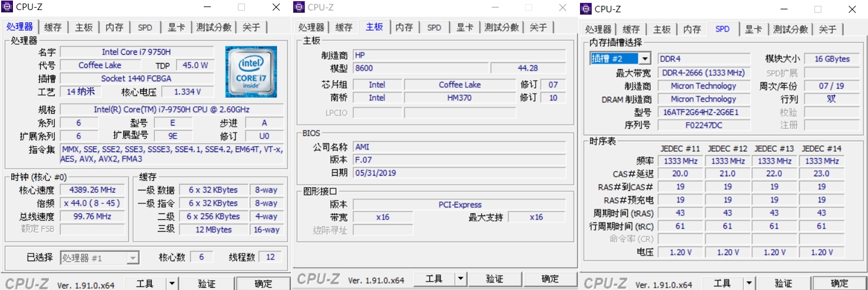Open the 主板 tab in the left window

(x=84, y=27)
